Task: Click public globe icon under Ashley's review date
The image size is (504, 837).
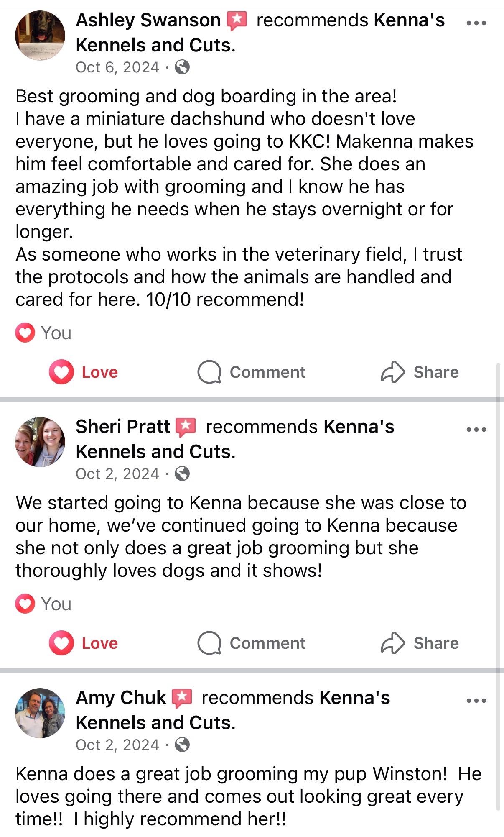Action: click(x=182, y=67)
